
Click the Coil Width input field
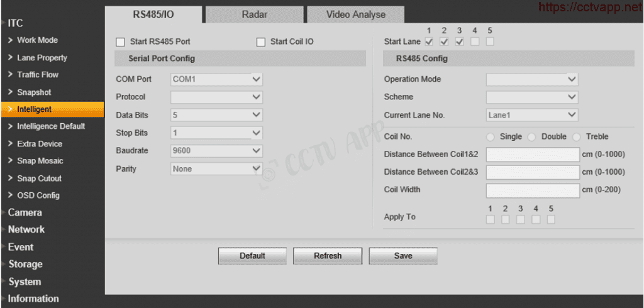533,190
